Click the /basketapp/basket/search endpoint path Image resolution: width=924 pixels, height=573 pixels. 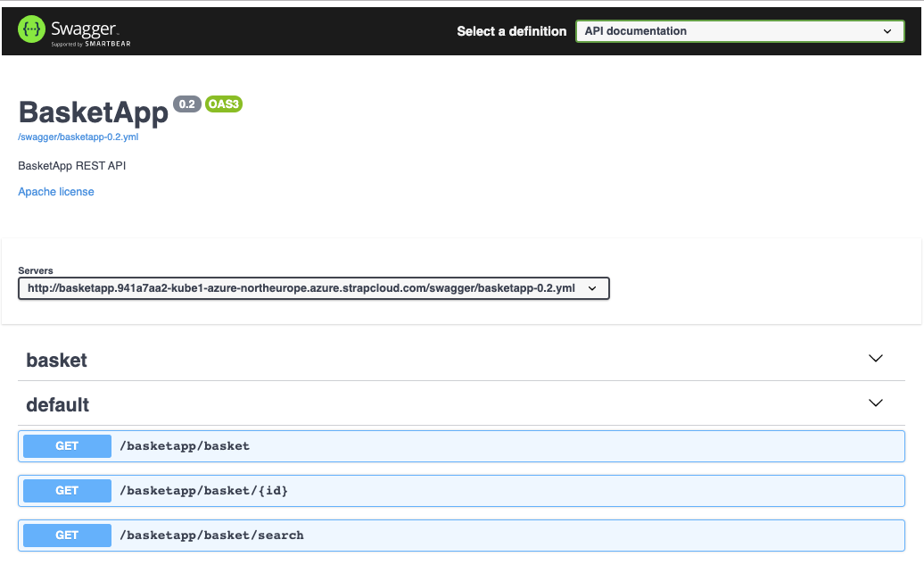tap(211, 536)
